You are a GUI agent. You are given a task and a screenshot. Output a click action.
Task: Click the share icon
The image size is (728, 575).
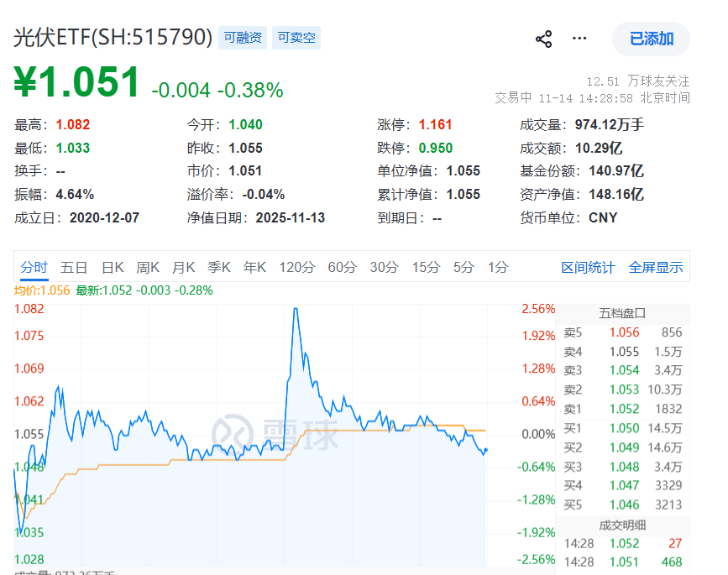(543, 39)
